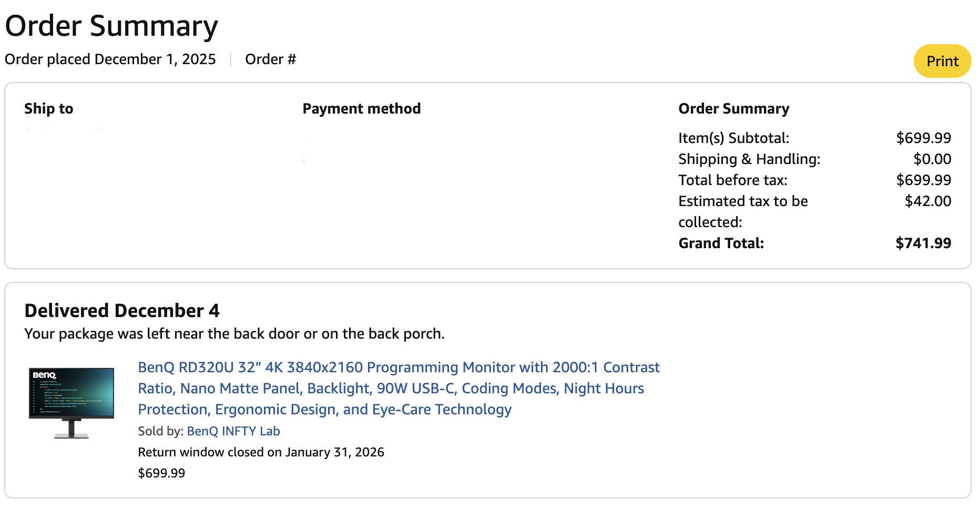
Task: Click the yellow Print button
Action: coord(942,61)
